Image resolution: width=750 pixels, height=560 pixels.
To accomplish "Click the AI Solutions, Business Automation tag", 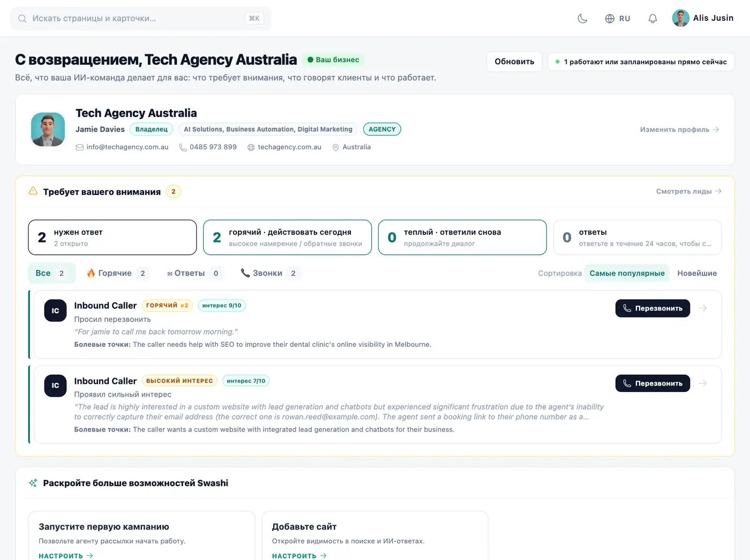I will point(268,130).
